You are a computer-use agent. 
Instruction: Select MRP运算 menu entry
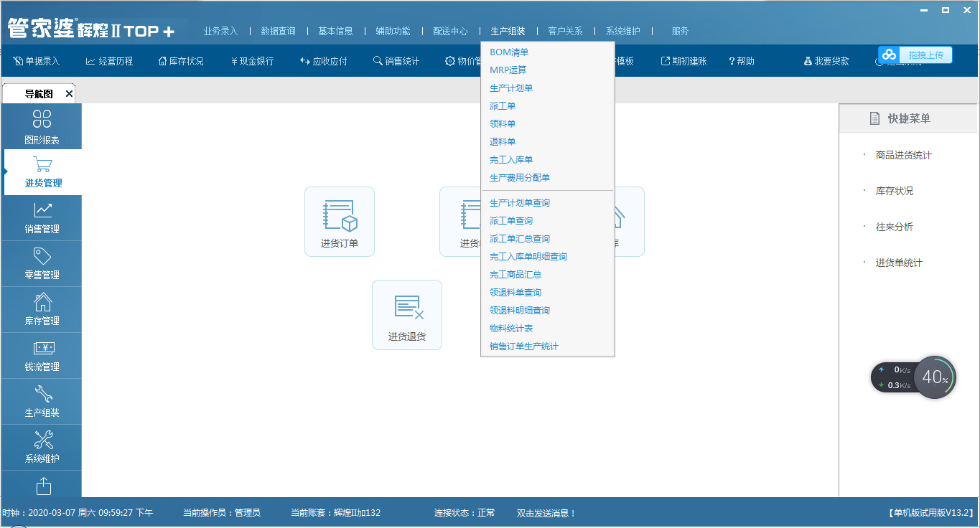508,70
